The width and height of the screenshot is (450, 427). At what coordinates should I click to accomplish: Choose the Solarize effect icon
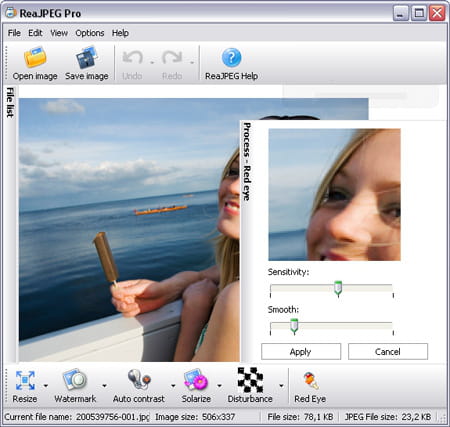196,380
